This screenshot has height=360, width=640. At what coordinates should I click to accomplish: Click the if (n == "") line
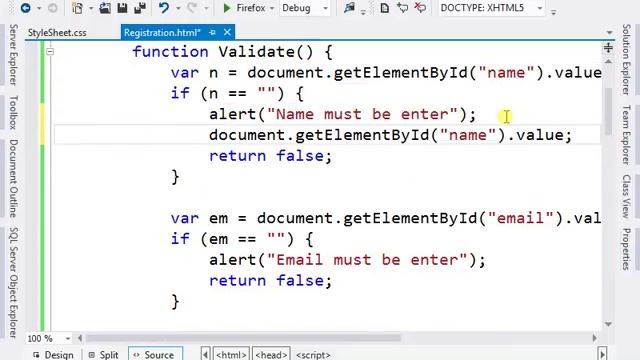[237, 93]
